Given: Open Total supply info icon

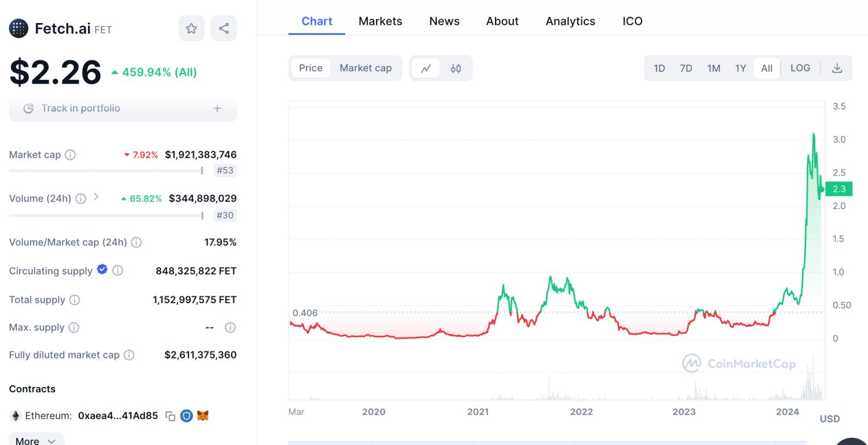Looking at the screenshot, I should click(75, 300).
